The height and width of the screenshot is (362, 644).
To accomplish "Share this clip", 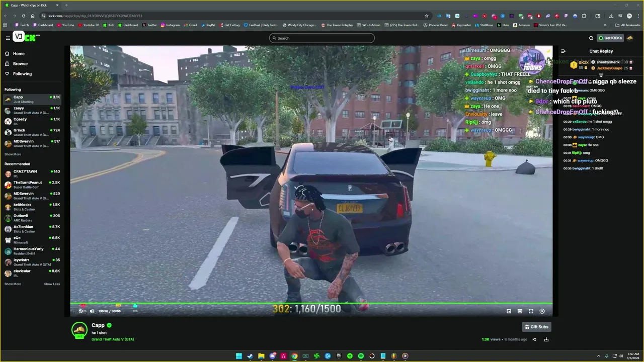I will [534, 339].
